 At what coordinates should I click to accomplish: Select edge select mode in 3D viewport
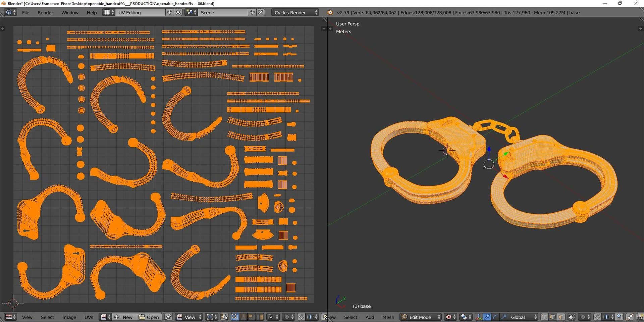click(x=553, y=317)
